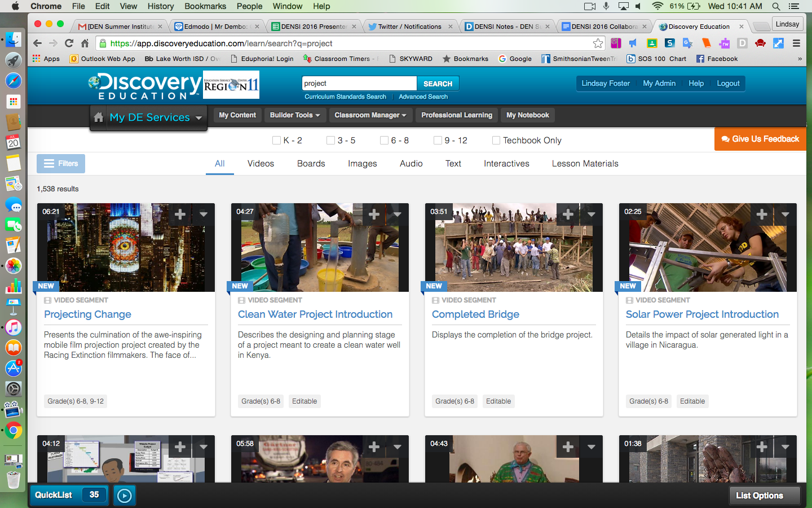Expand options arrow on Projecting Change card
Screen dimensions: 812x508
point(204,214)
